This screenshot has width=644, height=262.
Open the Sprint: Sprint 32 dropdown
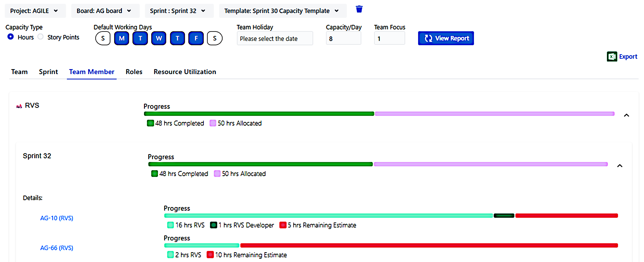click(179, 11)
